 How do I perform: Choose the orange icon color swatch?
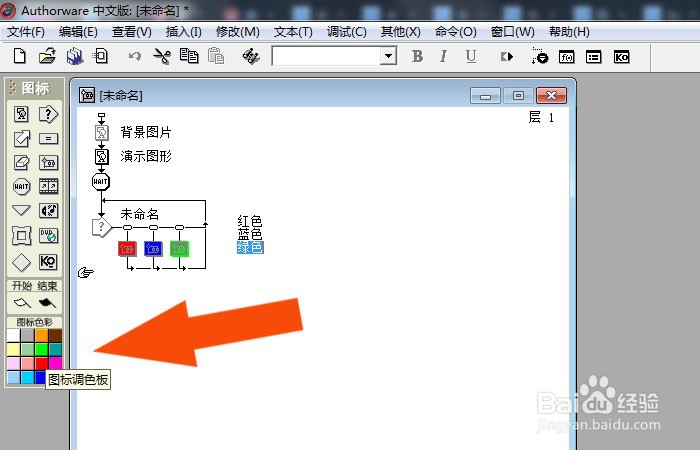[42, 336]
